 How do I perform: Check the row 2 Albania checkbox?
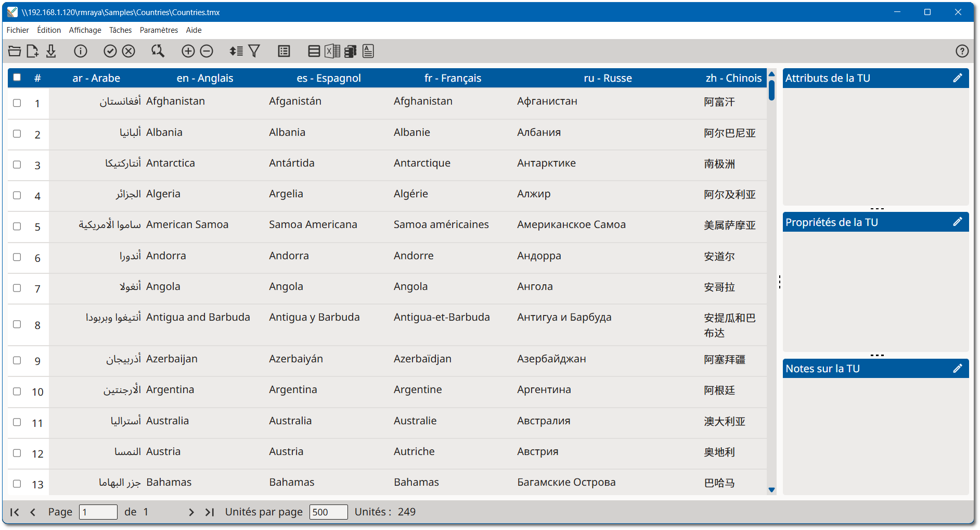(x=17, y=134)
